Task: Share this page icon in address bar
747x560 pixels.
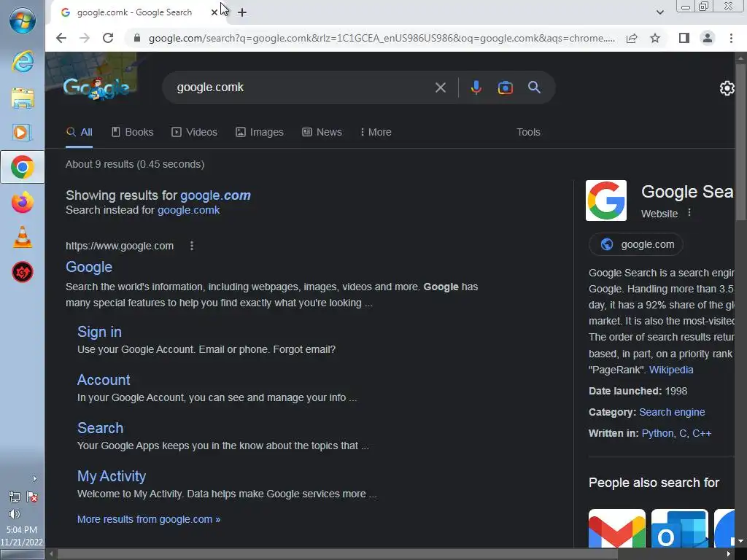Action: tap(632, 38)
